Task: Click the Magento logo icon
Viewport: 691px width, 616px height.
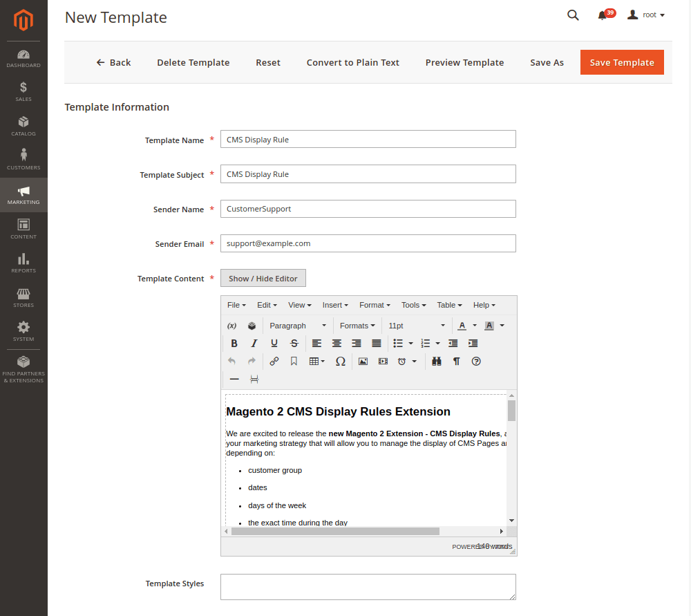Action: pyautogui.click(x=23, y=20)
